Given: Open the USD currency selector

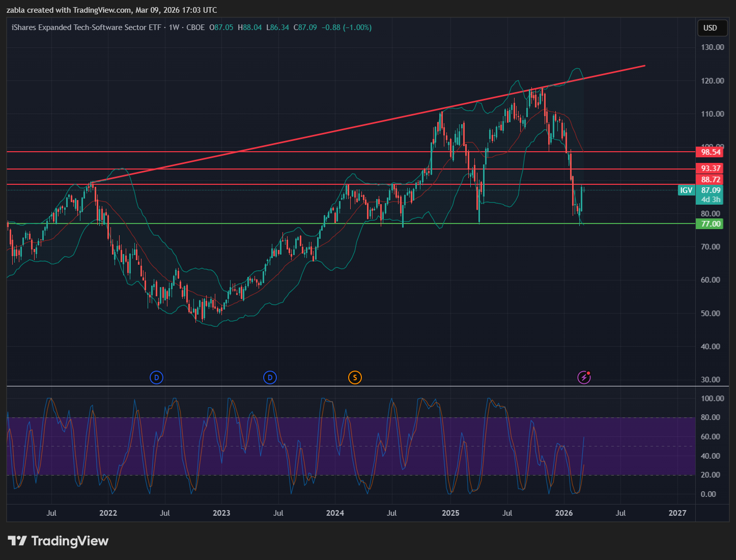Looking at the screenshot, I should tap(710, 28).
